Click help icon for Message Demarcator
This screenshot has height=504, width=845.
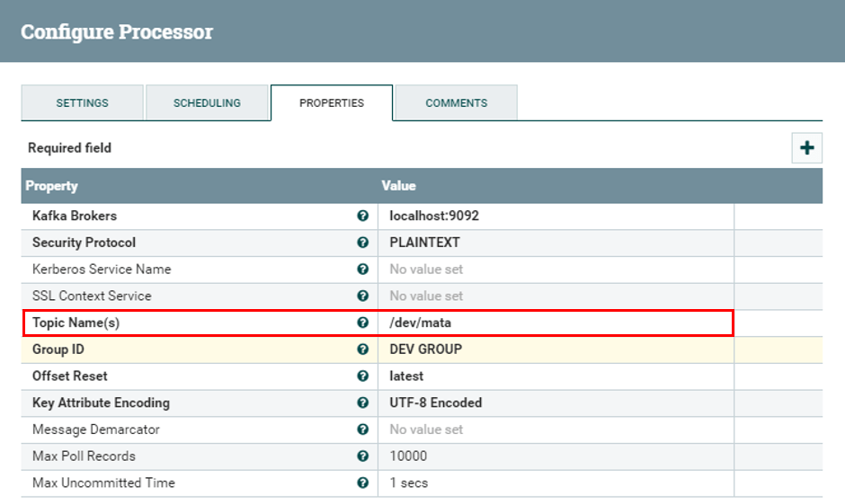point(362,429)
